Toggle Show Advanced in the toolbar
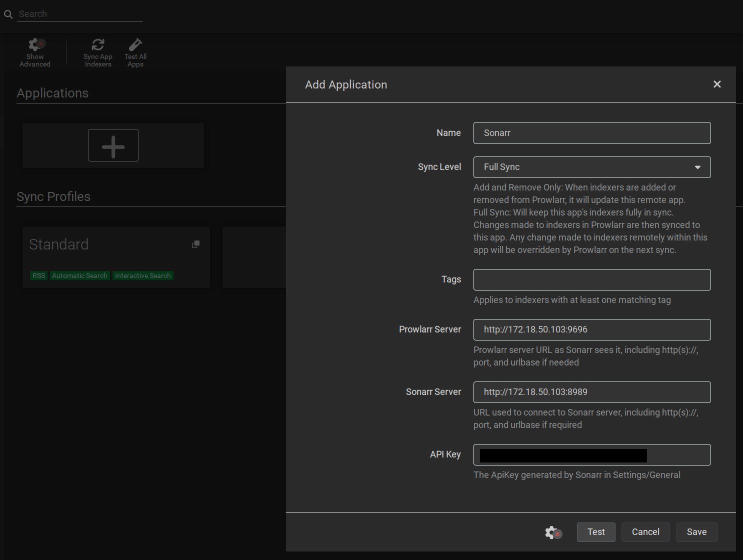Viewport: 743px width, 560px height. [x=35, y=52]
